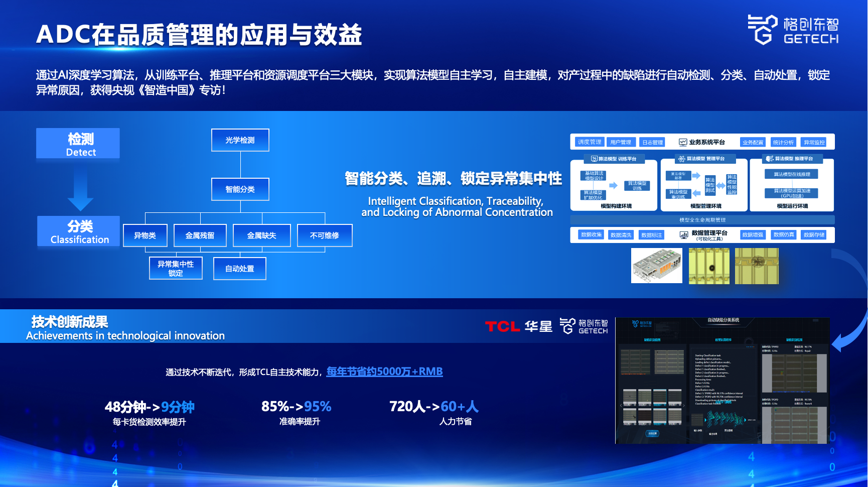868x487 pixels.
Task: Click the 金属残留 classification box
Action: coord(200,235)
